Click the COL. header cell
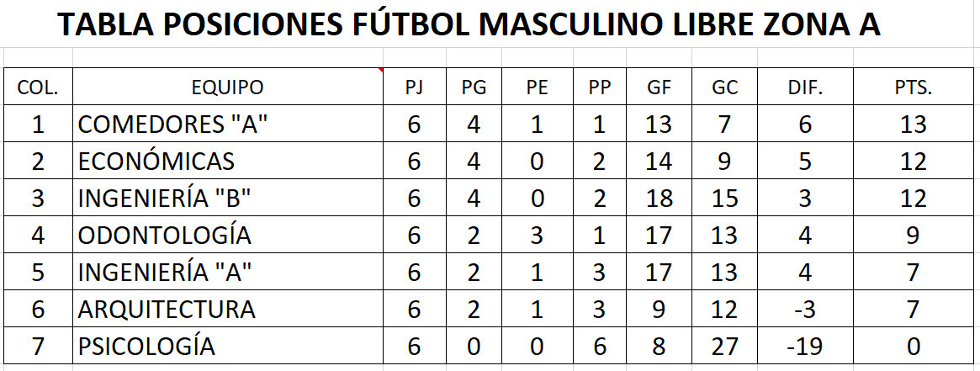This screenshot has width=980, height=371. pyautogui.click(x=38, y=87)
